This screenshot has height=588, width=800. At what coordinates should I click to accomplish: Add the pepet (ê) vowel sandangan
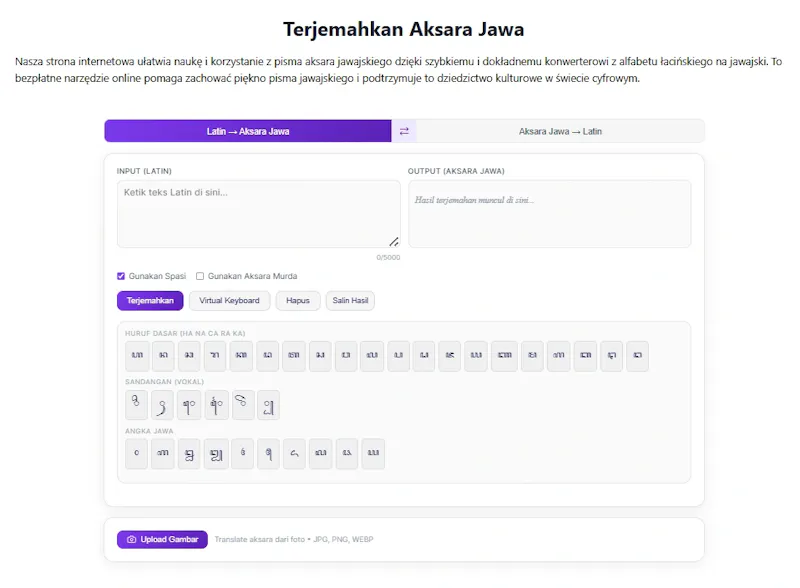(x=243, y=405)
